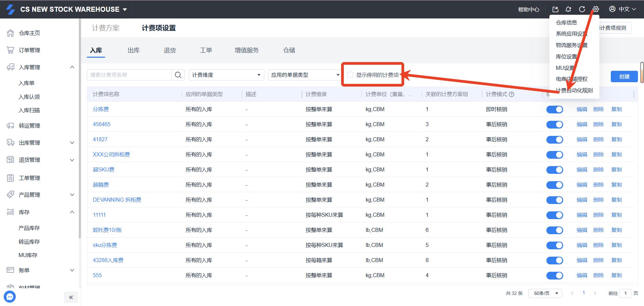Select 计费自动化规则 in settings menu

pyautogui.click(x=574, y=90)
